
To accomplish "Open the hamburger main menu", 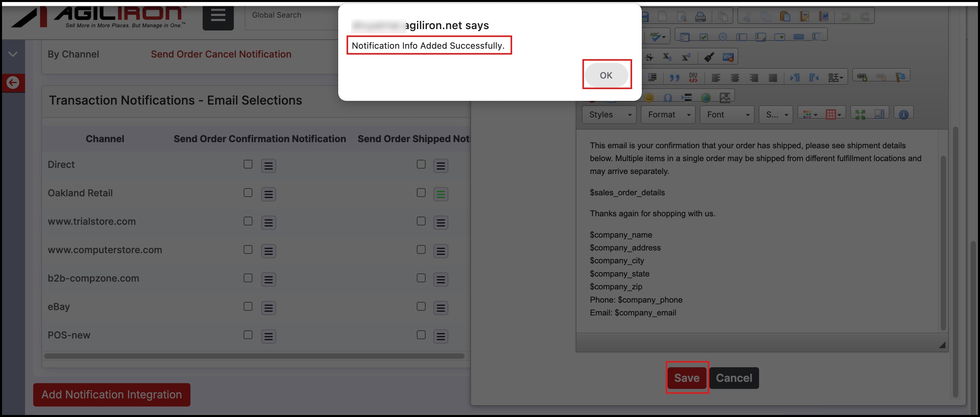I will (218, 16).
